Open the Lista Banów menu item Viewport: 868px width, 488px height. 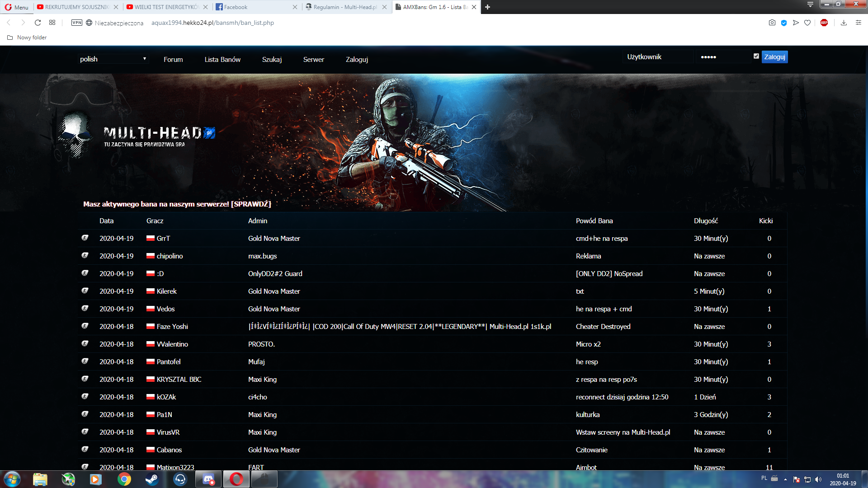click(222, 59)
